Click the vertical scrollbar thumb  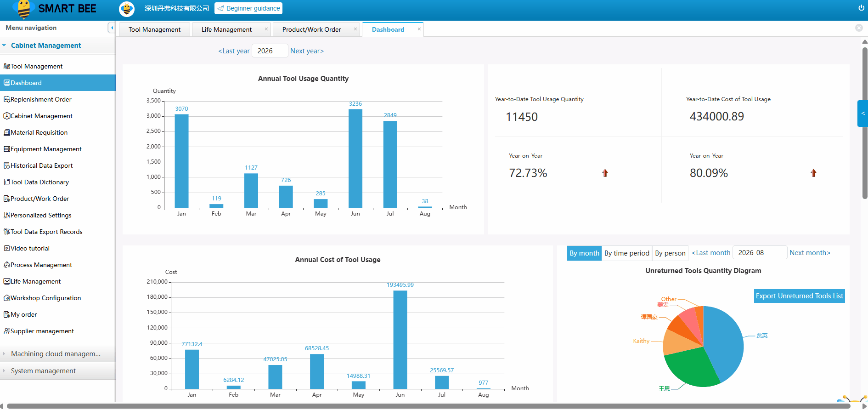[x=865, y=123]
